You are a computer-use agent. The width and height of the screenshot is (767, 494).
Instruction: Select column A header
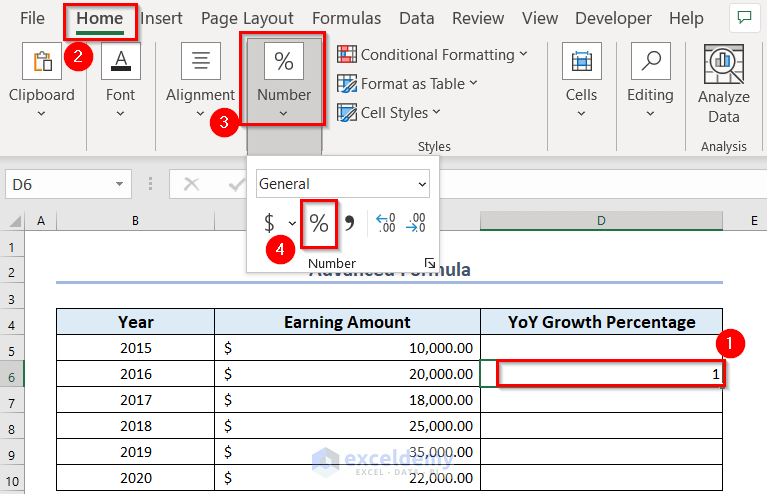[x=41, y=221]
